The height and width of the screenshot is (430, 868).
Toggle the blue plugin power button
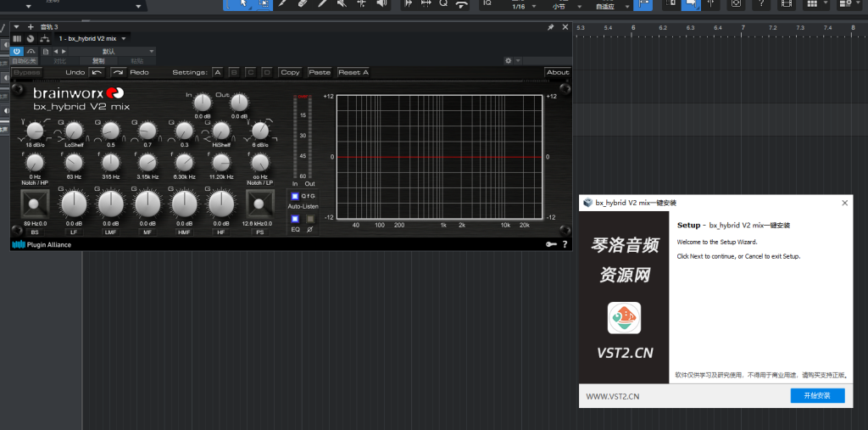coord(17,51)
